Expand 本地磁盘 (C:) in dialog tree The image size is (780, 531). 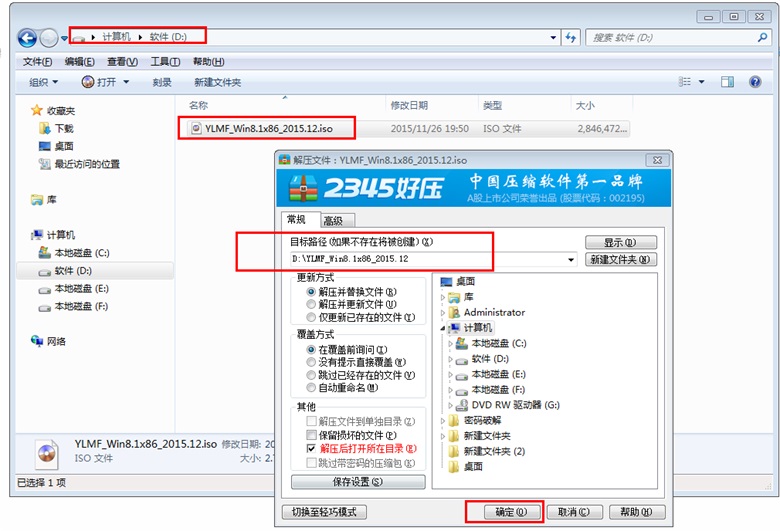451,343
